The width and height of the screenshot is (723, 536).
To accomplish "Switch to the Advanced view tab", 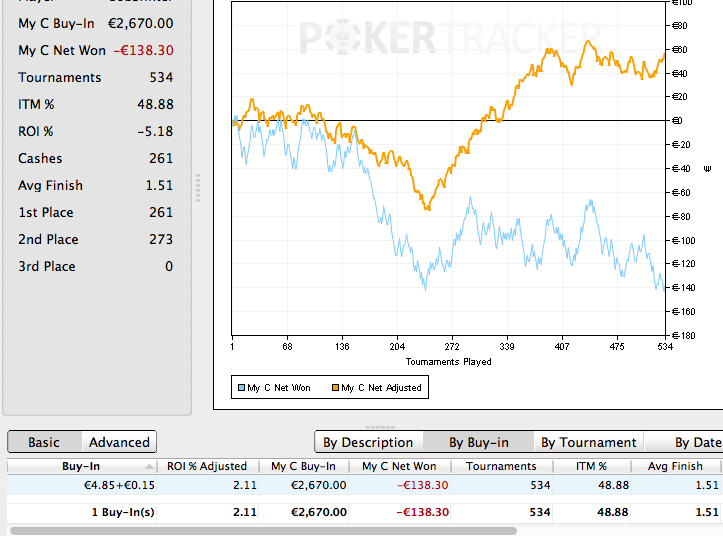I will pos(119,442).
